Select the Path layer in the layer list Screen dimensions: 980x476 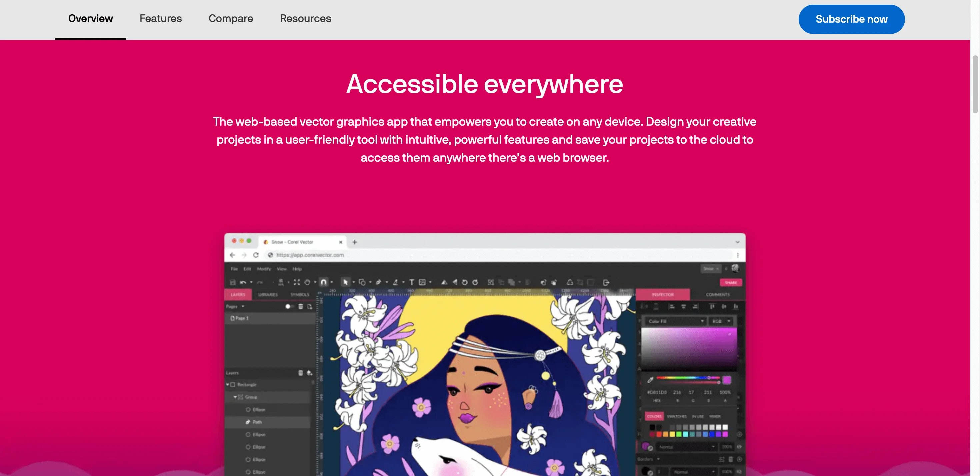click(257, 422)
